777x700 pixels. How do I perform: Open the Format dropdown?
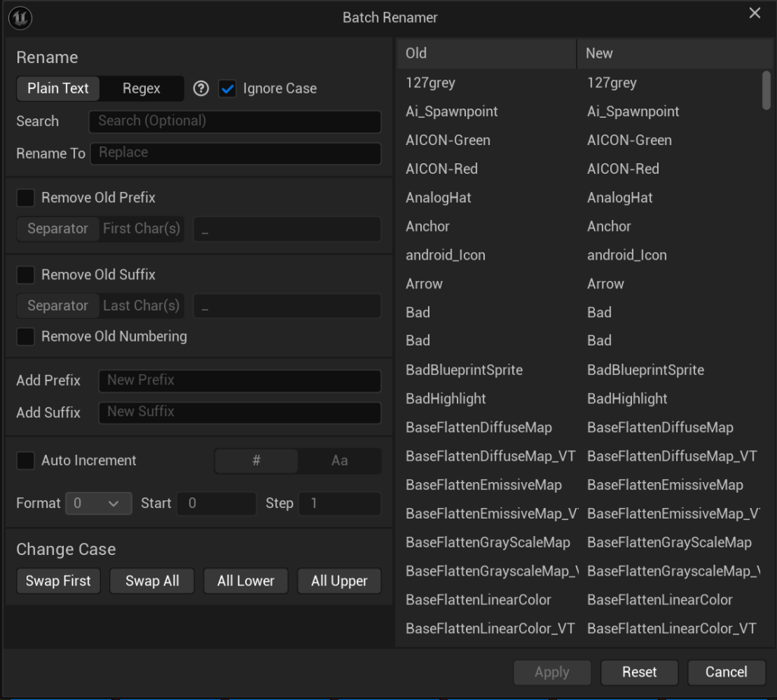pyautogui.click(x=99, y=503)
